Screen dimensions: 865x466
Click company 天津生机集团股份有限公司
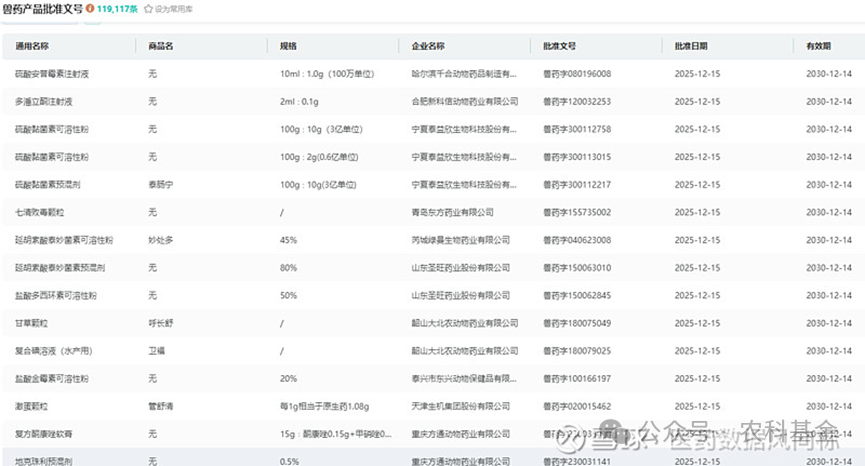pyautogui.click(x=461, y=406)
